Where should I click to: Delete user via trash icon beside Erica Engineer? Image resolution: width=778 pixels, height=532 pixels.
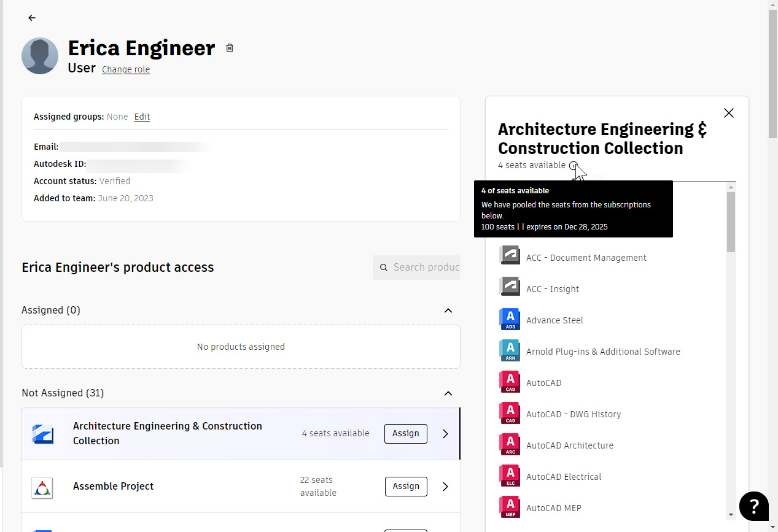click(230, 48)
